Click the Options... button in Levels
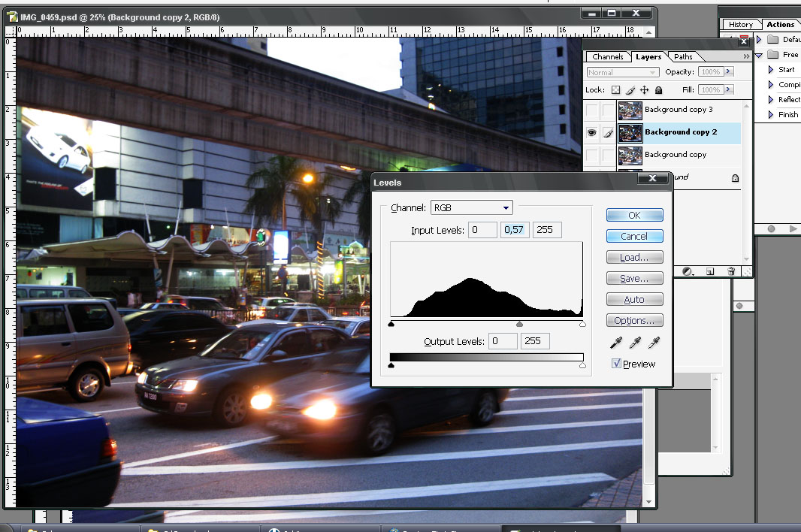This screenshot has height=532, width=801. [634, 320]
